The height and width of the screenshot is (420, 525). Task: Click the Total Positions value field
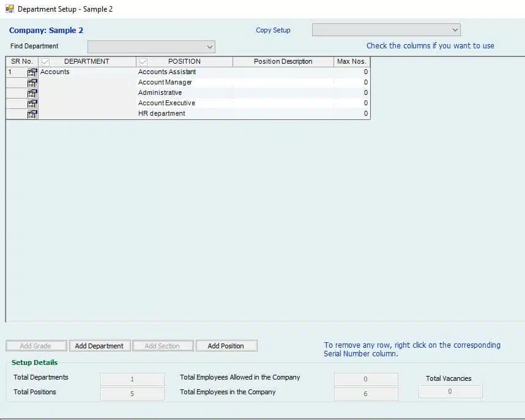point(132,394)
